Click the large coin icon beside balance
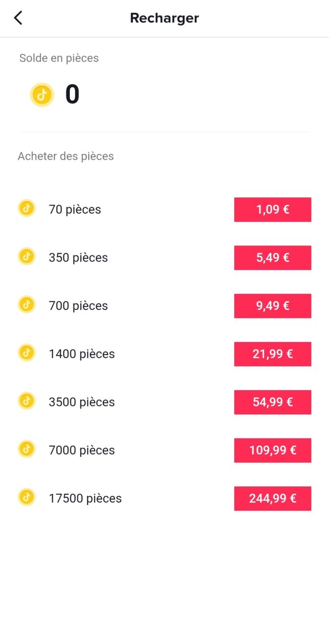Screen dimensions: 329x644 (x=42, y=95)
